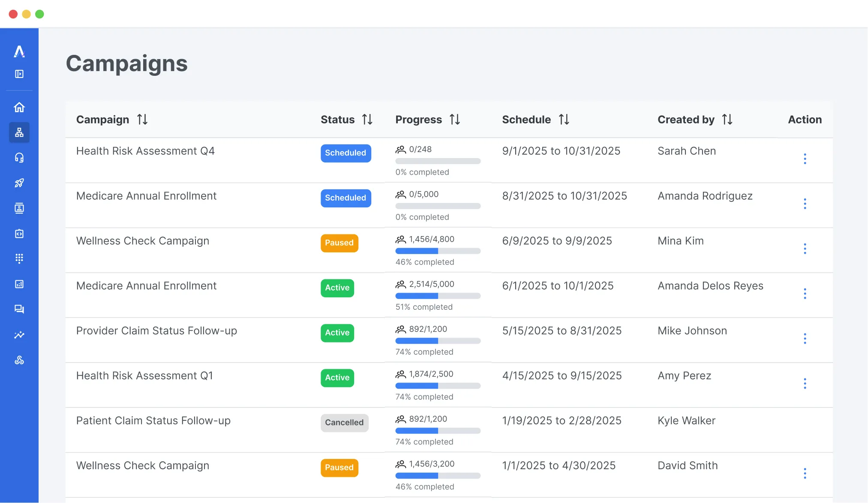Click the Provider Claim Status Follow-up campaign

pyautogui.click(x=156, y=331)
